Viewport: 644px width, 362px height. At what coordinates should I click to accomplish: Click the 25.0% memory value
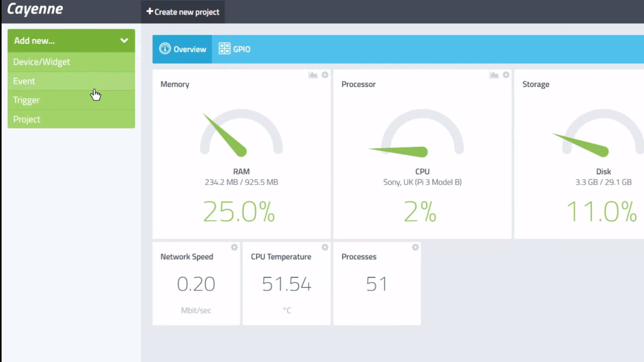239,212
